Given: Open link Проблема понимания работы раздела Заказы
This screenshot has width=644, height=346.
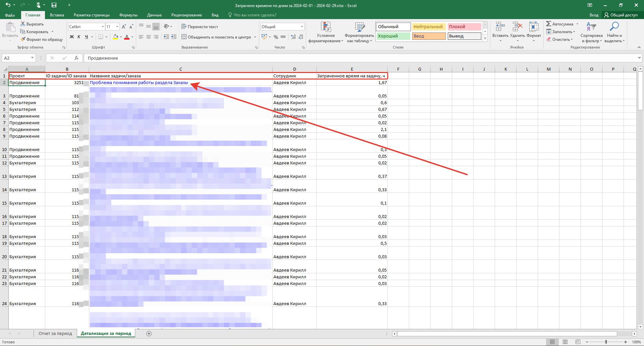Looking at the screenshot, I should 139,82.
